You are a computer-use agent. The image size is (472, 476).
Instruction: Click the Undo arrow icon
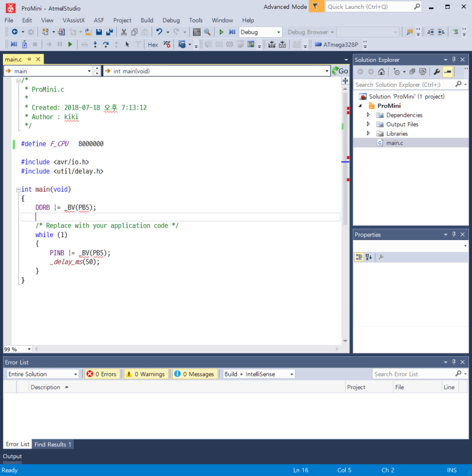point(159,32)
